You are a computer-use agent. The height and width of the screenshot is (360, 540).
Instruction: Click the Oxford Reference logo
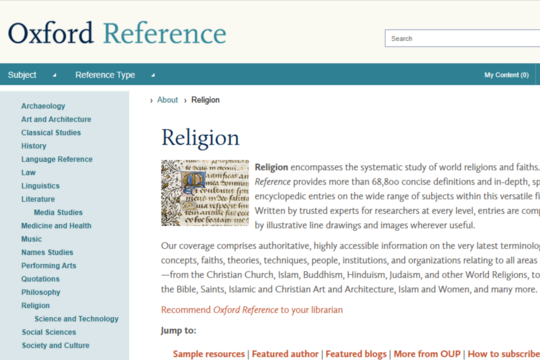click(117, 33)
